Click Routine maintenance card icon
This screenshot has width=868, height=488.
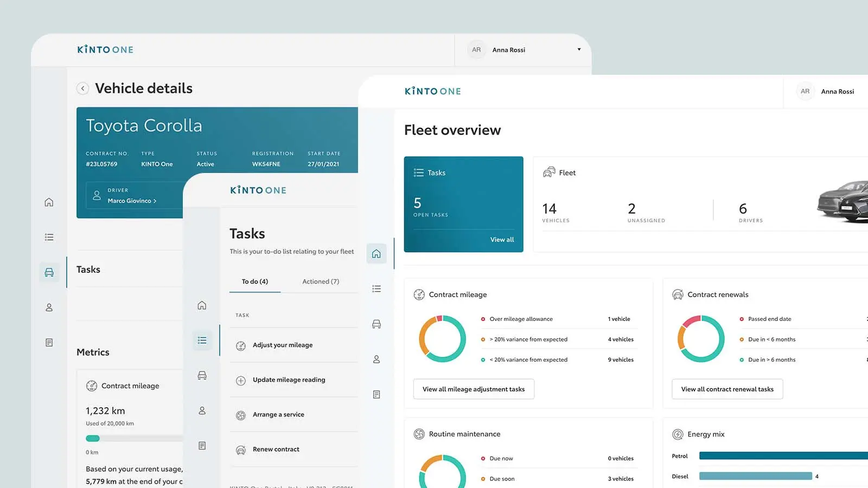[x=419, y=434]
